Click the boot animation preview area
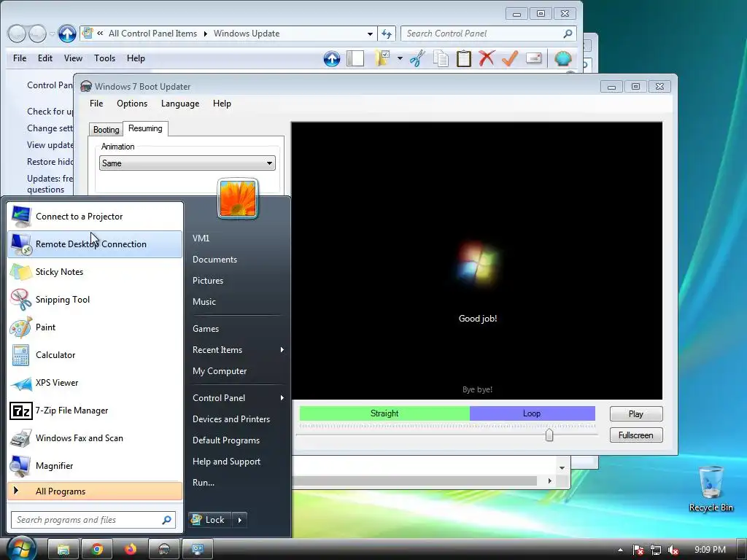The width and height of the screenshot is (747, 560). click(x=477, y=261)
